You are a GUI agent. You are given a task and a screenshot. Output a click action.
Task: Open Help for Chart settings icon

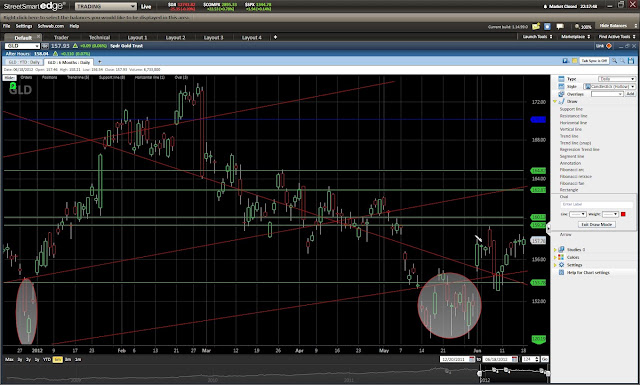pyautogui.click(x=561, y=272)
